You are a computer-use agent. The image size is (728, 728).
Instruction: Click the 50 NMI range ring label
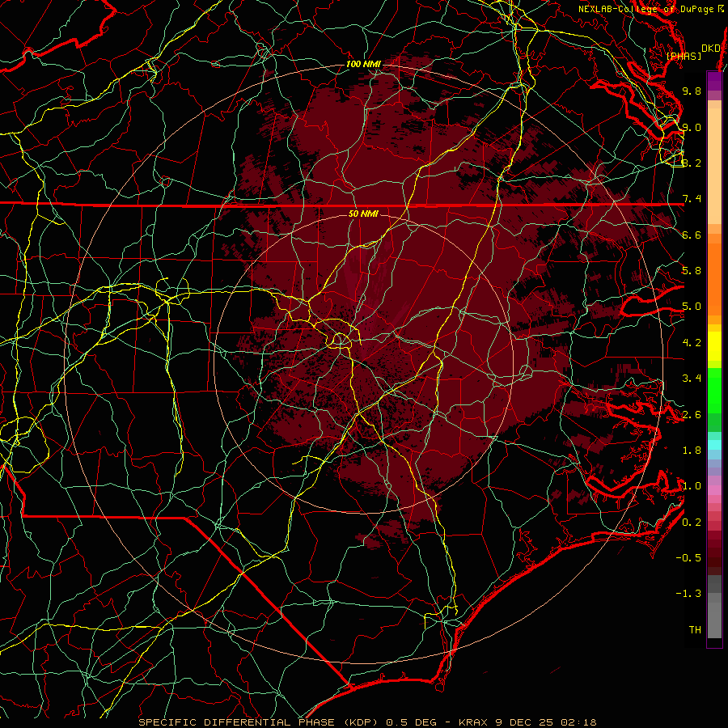[x=363, y=214]
